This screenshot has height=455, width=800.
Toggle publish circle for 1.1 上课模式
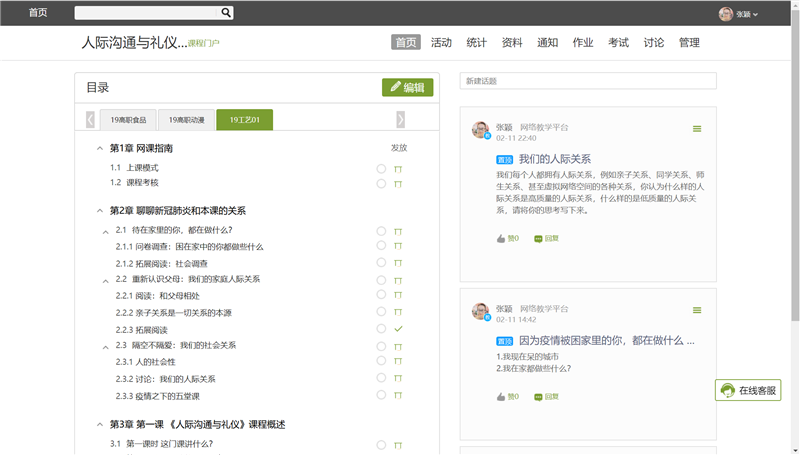[381, 168]
